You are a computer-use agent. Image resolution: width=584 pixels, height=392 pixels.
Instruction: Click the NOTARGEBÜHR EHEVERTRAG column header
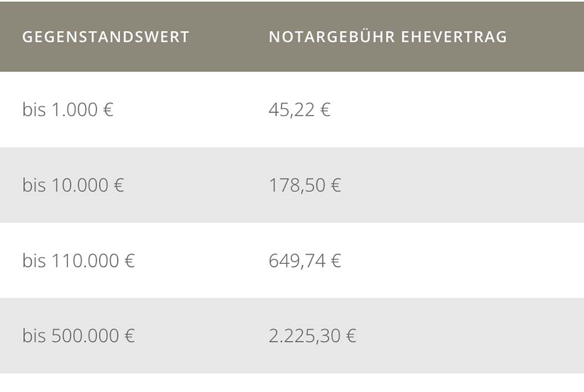(x=387, y=37)
